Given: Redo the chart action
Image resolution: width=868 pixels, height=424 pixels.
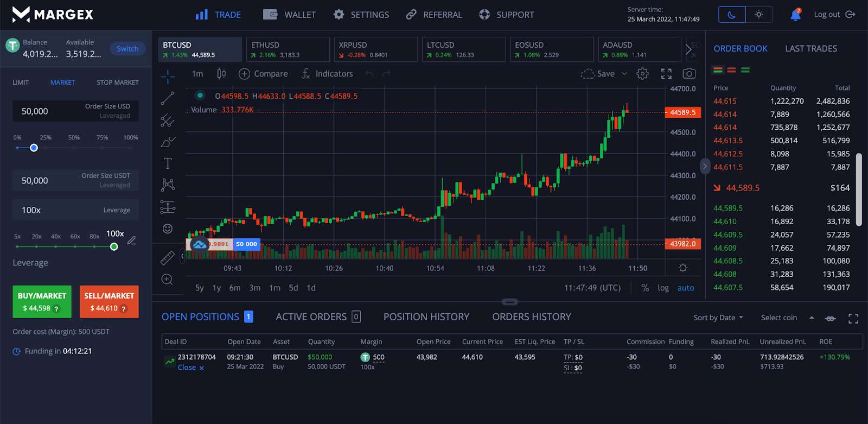Looking at the screenshot, I should (x=386, y=74).
